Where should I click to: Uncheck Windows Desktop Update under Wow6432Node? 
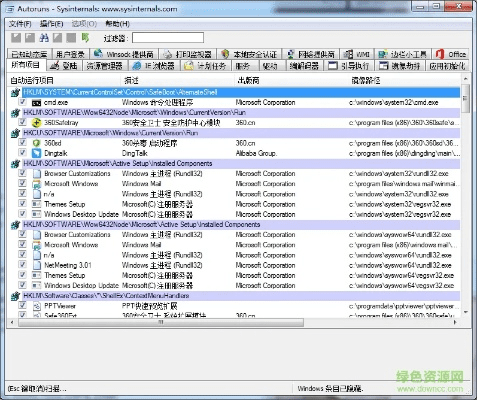(22, 285)
